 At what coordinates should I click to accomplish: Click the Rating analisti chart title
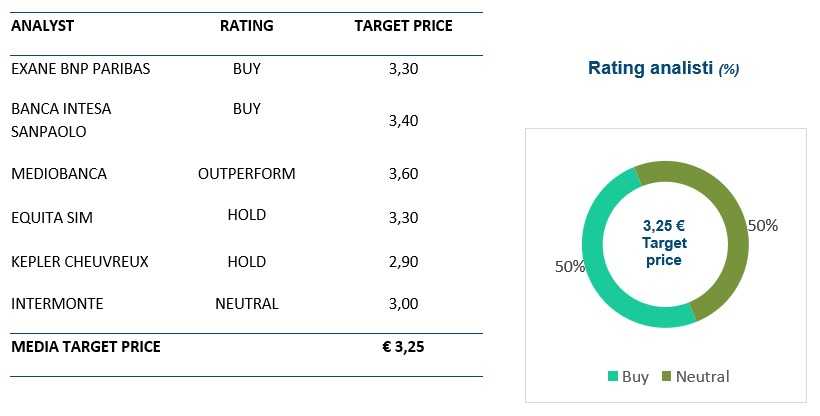(x=663, y=69)
